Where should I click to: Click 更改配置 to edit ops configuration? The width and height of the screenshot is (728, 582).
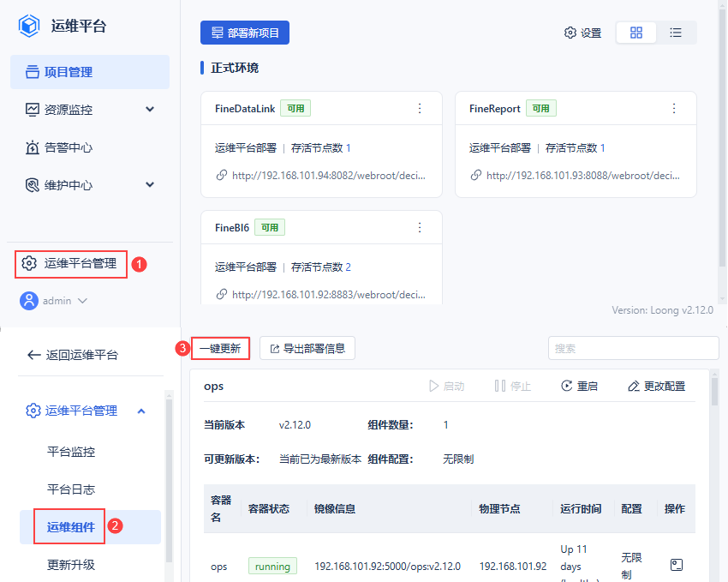(x=657, y=386)
